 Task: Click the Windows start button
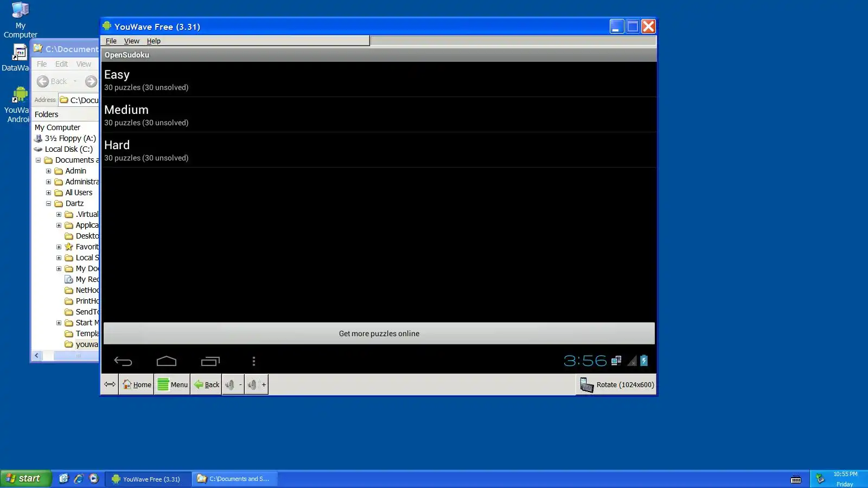click(x=25, y=478)
